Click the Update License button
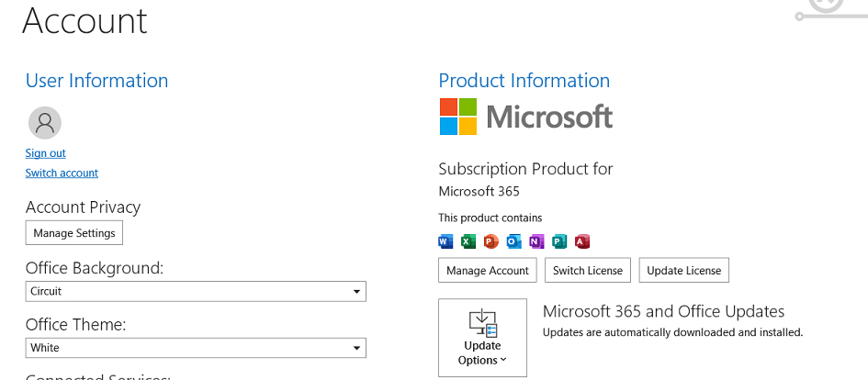This screenshot has width=868, height=380. click(x=684, y=271)
